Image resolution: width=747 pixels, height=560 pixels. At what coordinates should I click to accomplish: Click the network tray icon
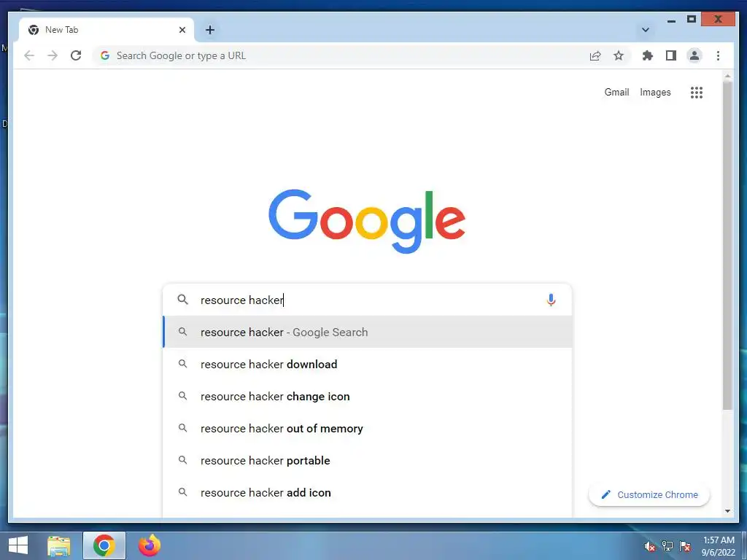[667, 546]
